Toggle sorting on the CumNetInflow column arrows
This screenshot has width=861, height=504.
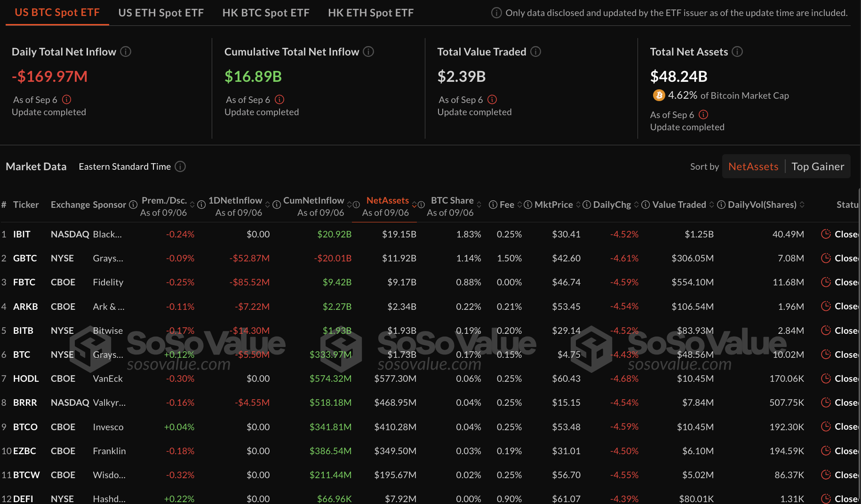pyautogui.click(x=349, y=205)
